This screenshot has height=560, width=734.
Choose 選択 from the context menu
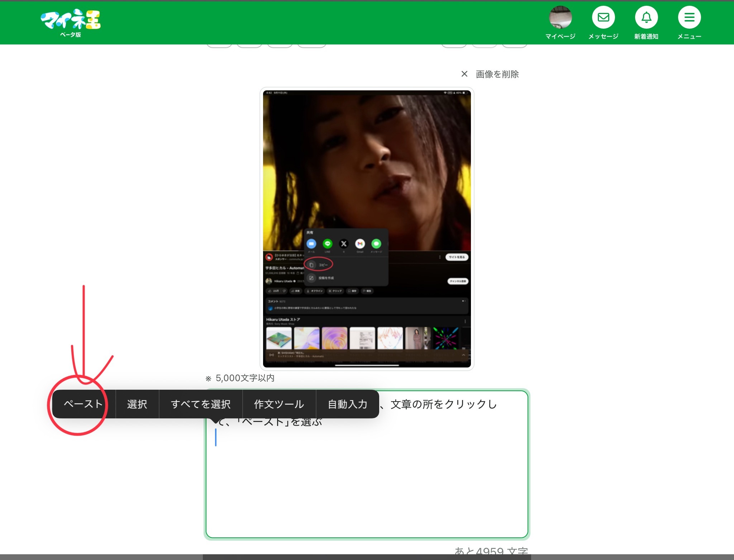(137, 404)
